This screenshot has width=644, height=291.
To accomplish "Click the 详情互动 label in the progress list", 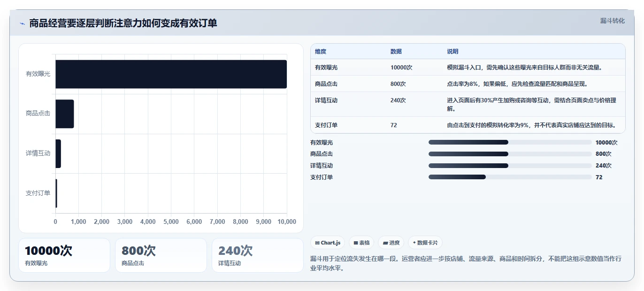I will click(x=322, y=166).
